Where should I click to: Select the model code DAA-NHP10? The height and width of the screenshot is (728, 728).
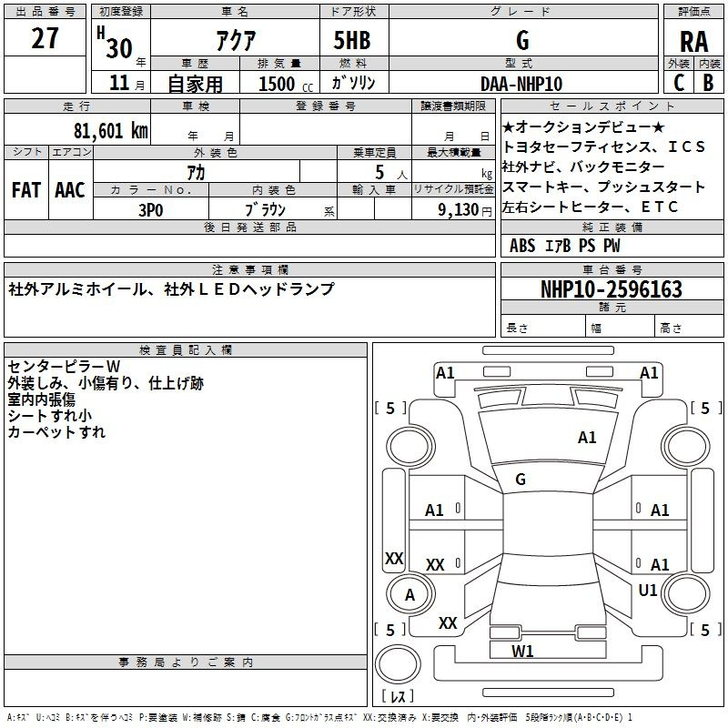(521, 84)
